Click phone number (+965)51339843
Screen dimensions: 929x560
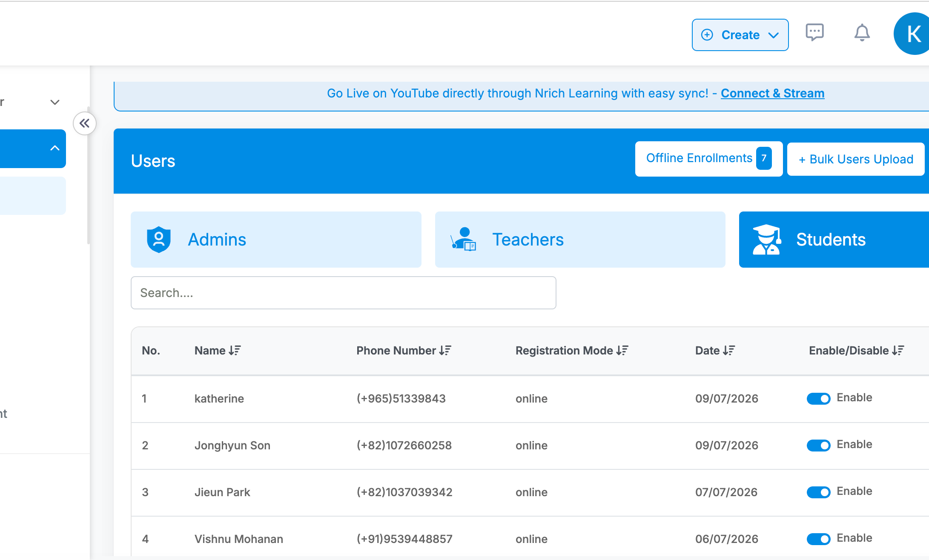tap(401, 399)
